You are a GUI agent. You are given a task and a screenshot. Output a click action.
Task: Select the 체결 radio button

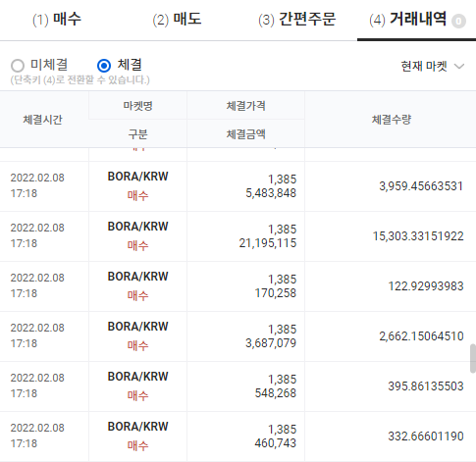[x=104, y=66]
